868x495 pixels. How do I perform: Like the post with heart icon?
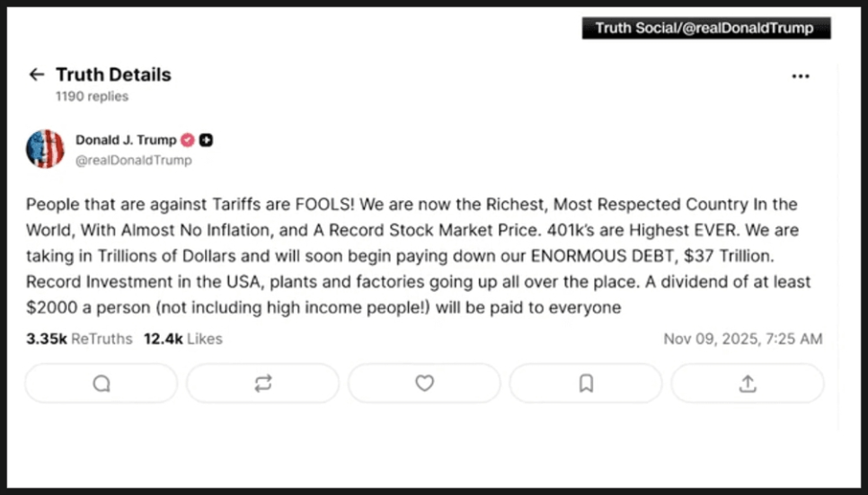pos(424,384)
